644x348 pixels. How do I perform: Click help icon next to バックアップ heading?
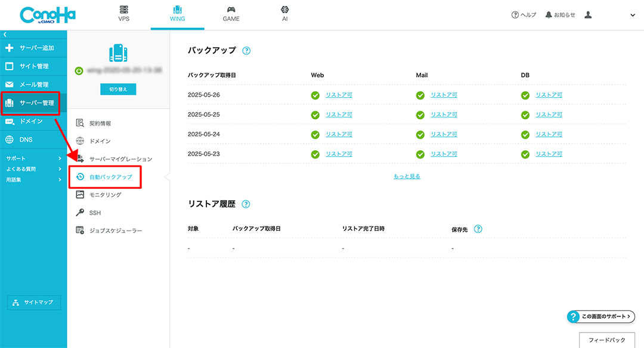coord(246,51)
